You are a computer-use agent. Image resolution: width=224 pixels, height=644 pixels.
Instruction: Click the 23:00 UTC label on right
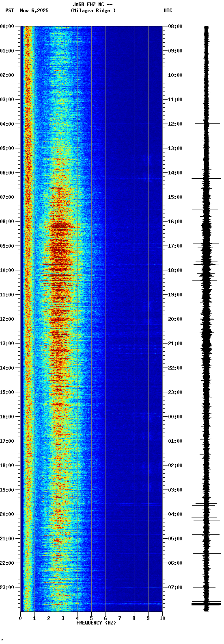175,392
